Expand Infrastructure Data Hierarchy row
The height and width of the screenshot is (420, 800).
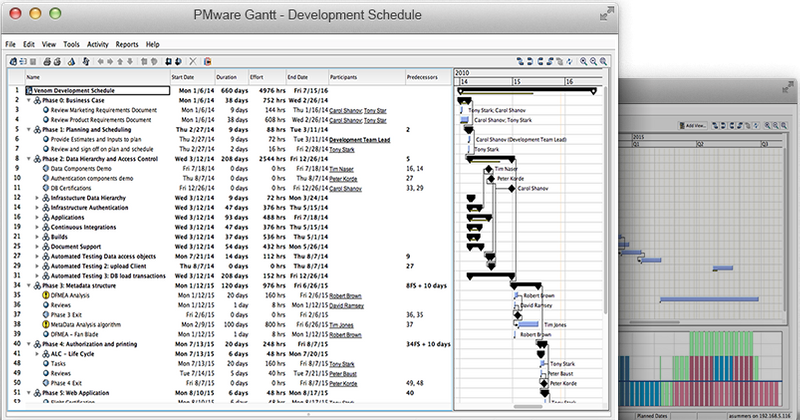click(37, 198)
